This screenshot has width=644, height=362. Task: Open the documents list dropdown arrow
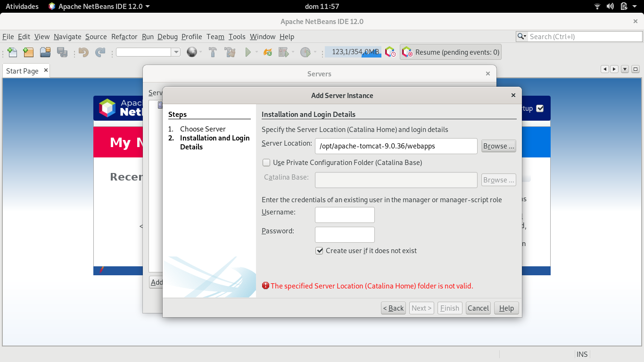625,69
